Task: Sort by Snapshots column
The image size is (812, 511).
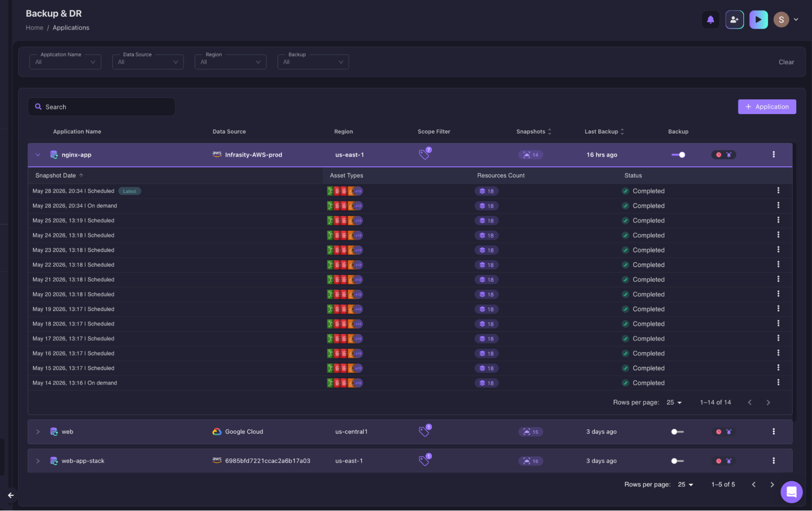Action: (x=534, y=132)
